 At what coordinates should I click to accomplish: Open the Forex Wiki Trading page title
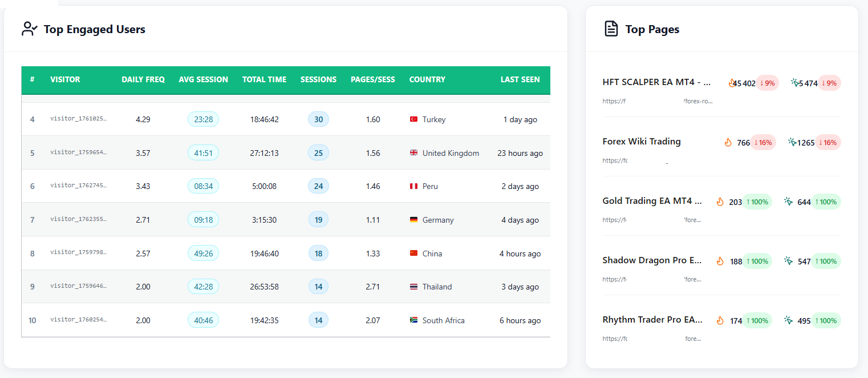[x=642, y=142]
